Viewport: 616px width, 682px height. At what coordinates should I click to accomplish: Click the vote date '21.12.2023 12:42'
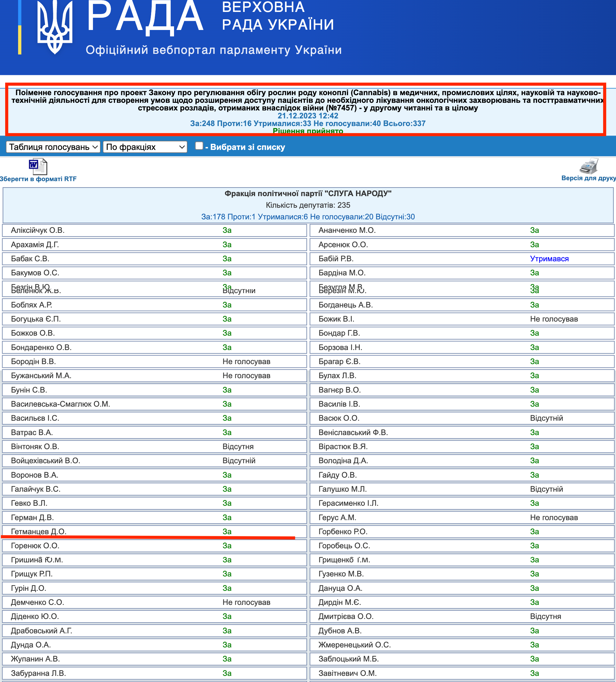pyautogui.click(x=308, y=116)
